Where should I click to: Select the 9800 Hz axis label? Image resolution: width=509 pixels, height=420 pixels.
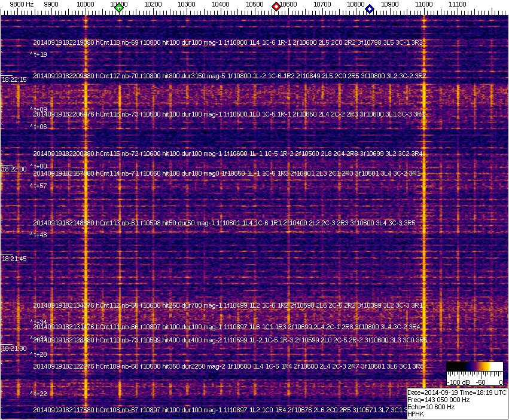[22, 5]
